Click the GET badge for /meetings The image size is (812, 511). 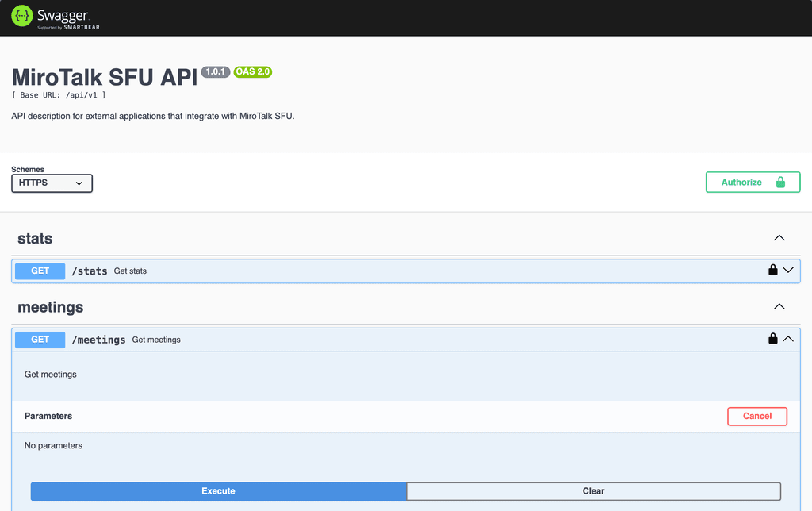pyautogui.click(x=40, y=340)
